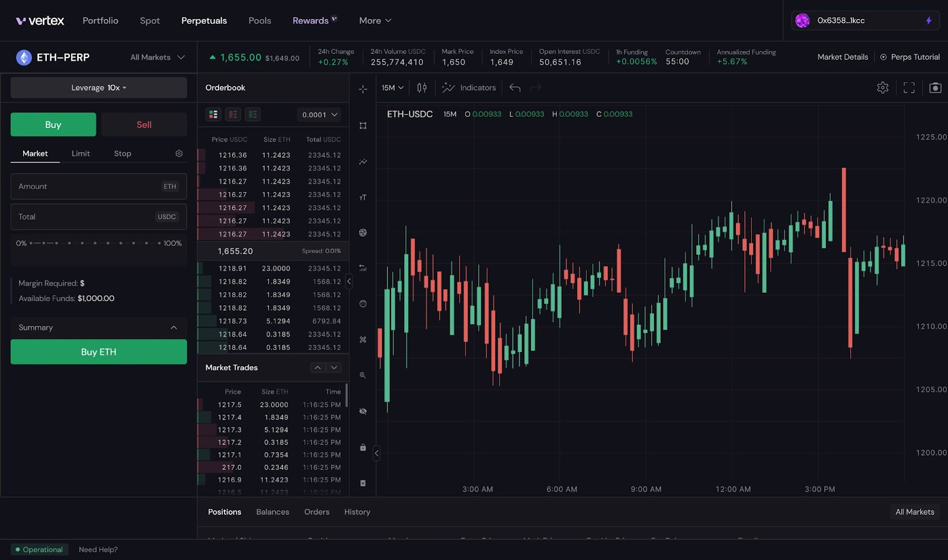Click the ETH-PERP Ethereum coin icon
Screen dimensions: 948x560
(24, 57)
